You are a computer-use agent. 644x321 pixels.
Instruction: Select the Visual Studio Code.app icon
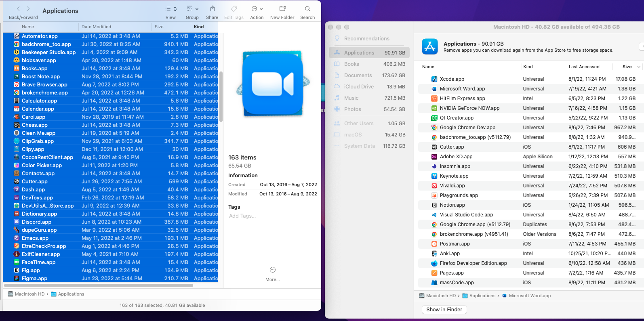[x=434, y=215]
